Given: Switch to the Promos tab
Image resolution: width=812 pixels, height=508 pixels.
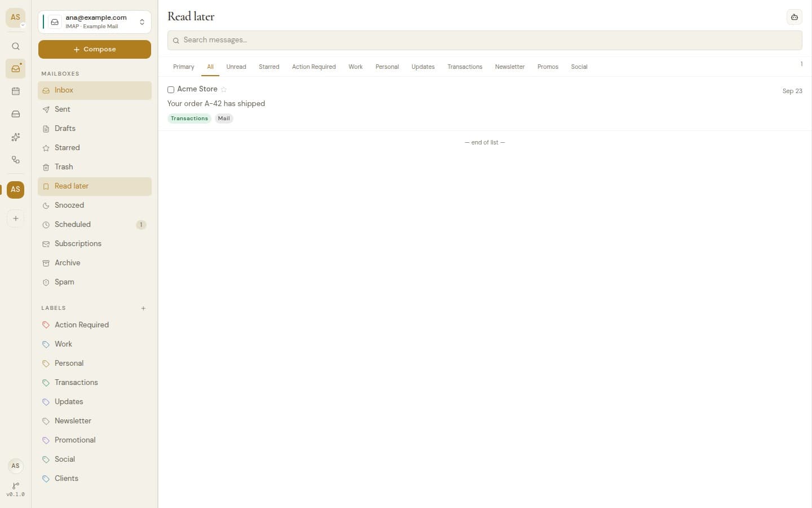Looking at the screenshot, I should pyautogui.click(x=548, y=67).
